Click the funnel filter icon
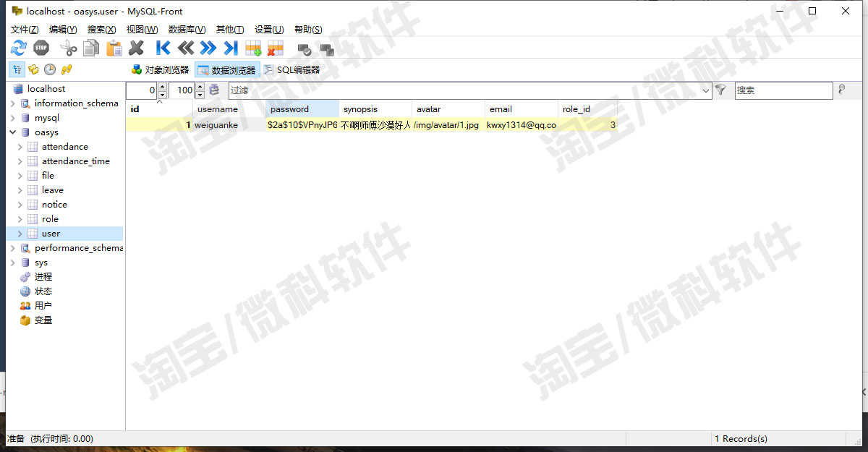This screenshot has width=868, height=452. click(x=720, y=90)
